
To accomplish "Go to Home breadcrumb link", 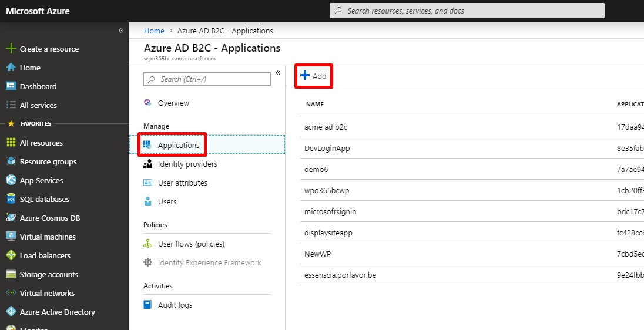I will click(x=154, y=31).
